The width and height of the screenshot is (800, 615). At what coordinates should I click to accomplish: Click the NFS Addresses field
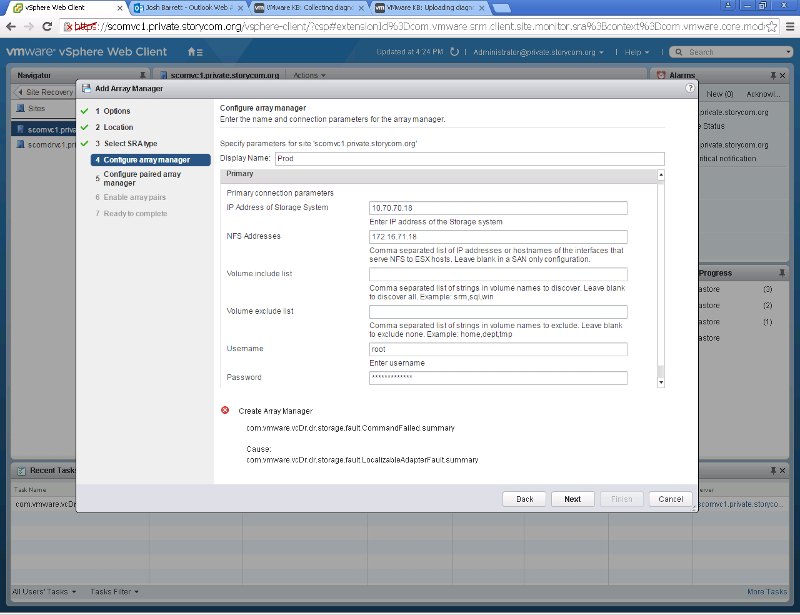tap(498, 237)
